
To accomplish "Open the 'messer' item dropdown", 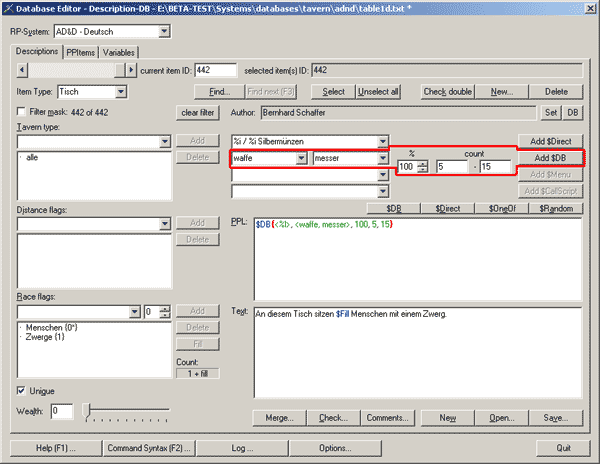I will click(x=382, y=159).
